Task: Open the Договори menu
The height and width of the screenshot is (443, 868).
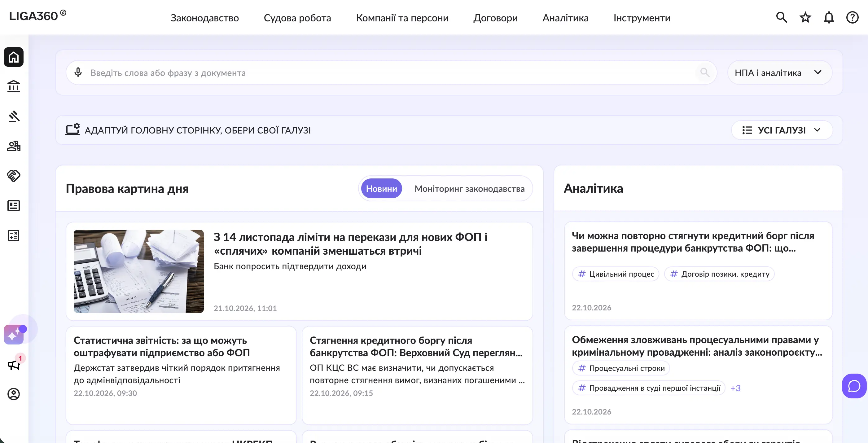Action: (x=495, y=18)
